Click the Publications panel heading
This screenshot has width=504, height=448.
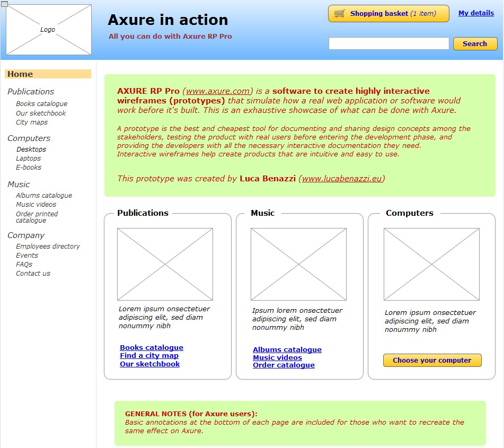(x=143, y=213)
